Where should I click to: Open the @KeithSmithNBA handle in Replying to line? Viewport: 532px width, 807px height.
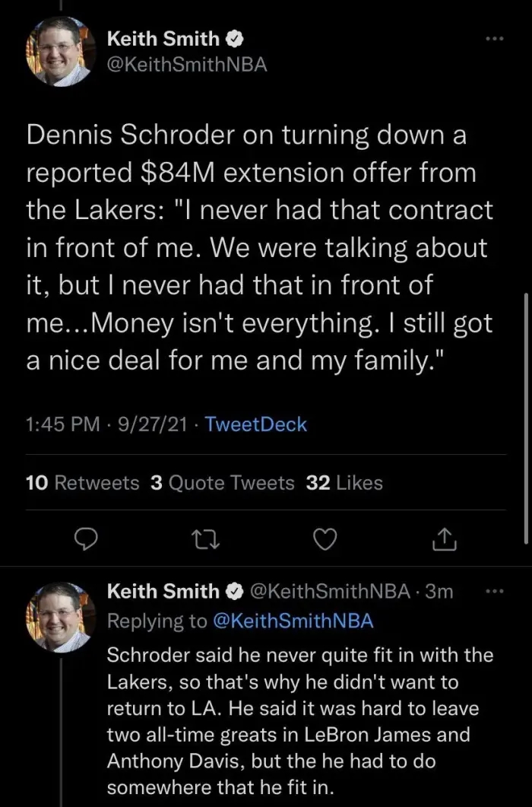pyautogui.click(x=293, y=621)
